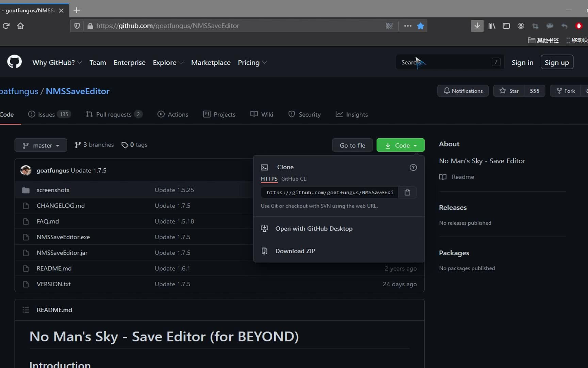Expand the Pricing menu
Screen dimensions: 588x368
pyautogui.click(x=252, y=62)
